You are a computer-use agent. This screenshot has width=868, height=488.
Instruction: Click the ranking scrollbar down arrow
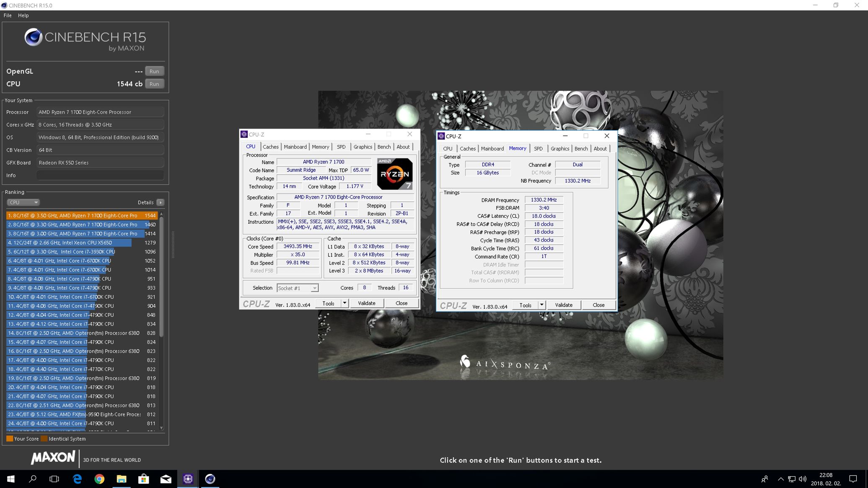(x=161, y=428)
